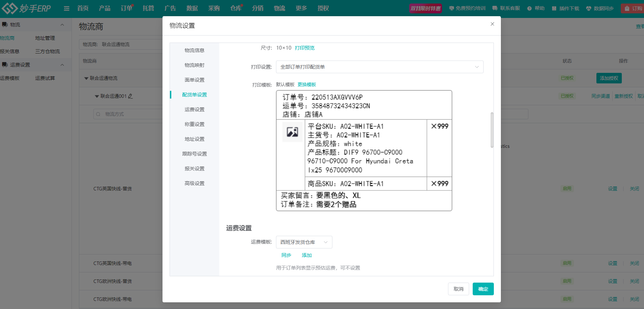
Task: Collapse the 联合运通物流 tree row
Action: point(86,78)
